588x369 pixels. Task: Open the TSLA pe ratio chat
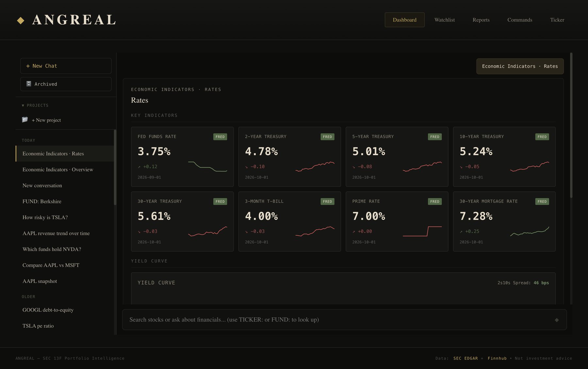[x=65, y=326]
